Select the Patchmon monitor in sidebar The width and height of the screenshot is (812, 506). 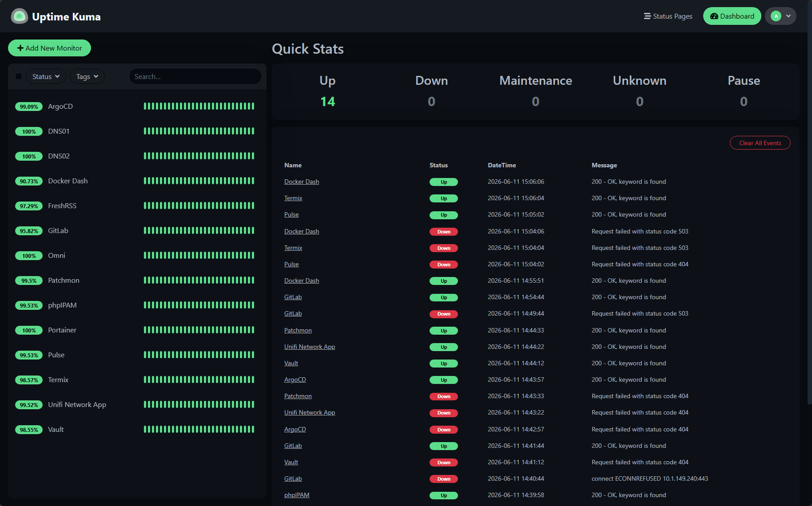pyautogui.click(x=137, y=281)
